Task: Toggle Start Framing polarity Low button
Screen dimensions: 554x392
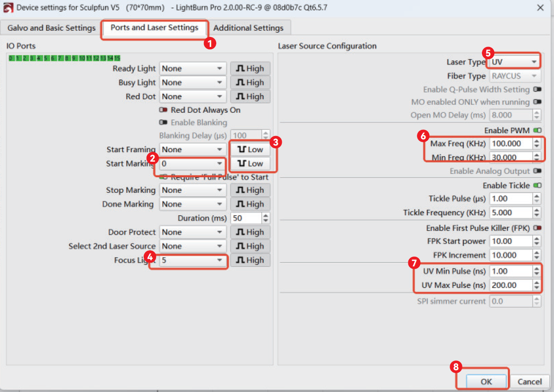Action: click(x=250, y=150)
